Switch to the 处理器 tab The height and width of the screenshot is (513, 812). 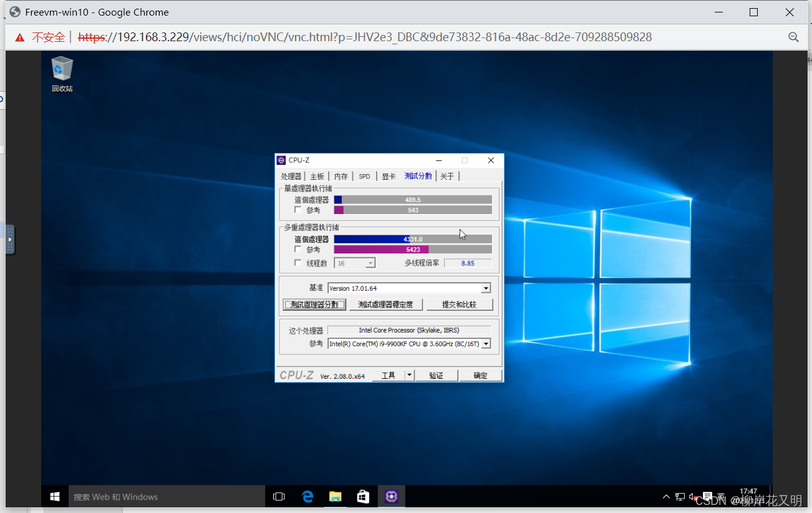coord(291,177)
